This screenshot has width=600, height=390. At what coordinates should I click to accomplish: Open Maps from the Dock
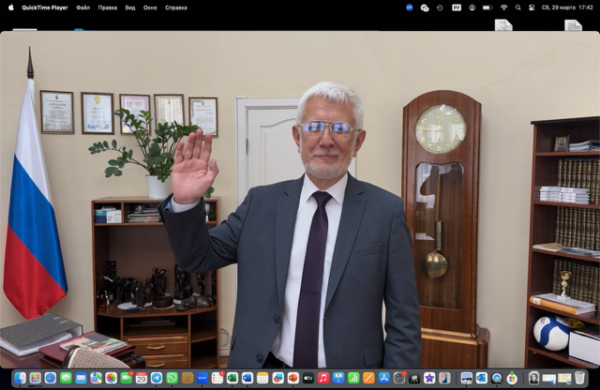[96, 378]
